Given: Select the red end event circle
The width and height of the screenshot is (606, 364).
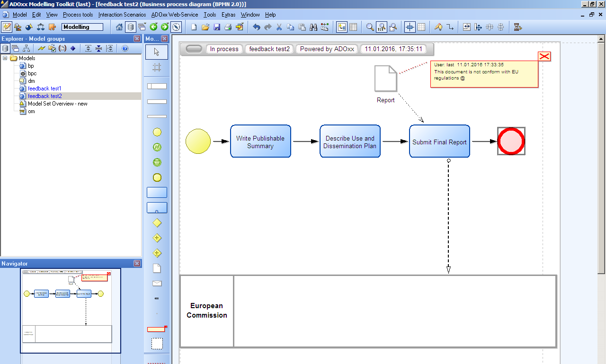Looking at the screenshot, I should tap(511, 141).
